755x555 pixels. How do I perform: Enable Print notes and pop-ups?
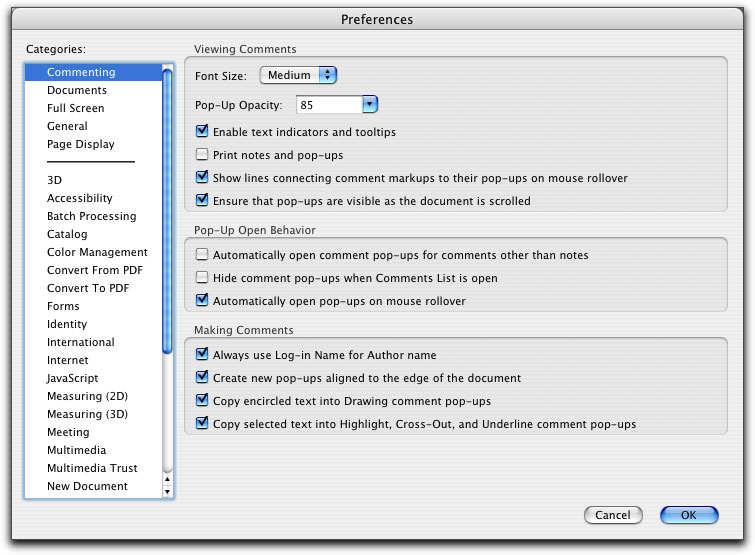coord(202,155)
